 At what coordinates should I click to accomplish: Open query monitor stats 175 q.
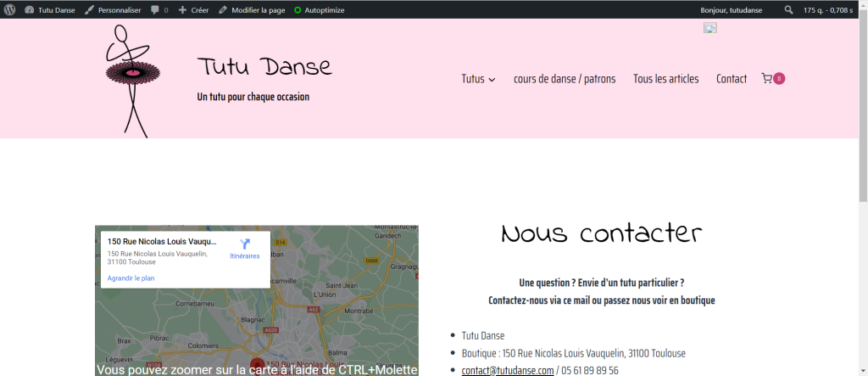[x=828, y=10]
